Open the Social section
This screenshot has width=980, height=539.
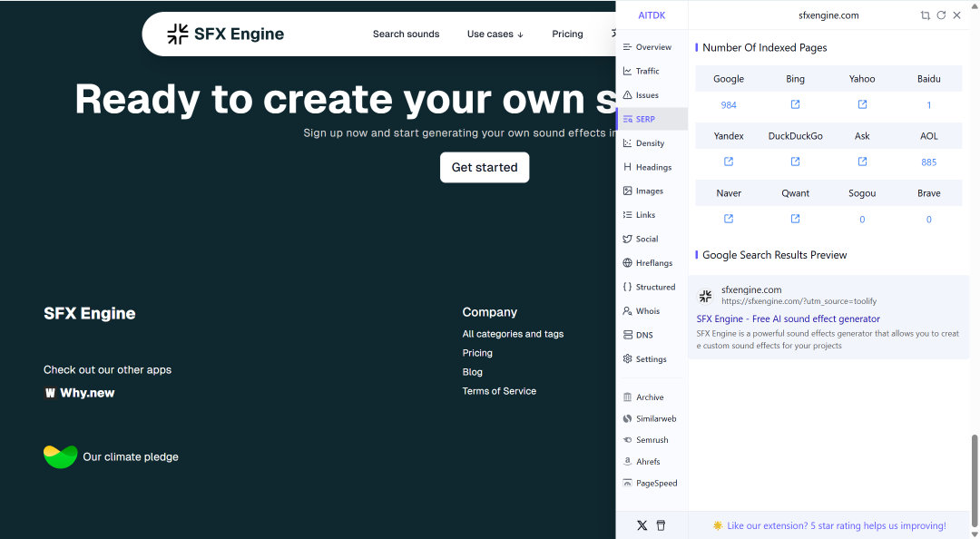click(652, 239)
